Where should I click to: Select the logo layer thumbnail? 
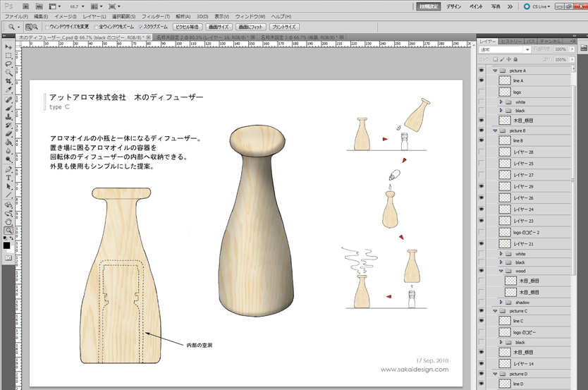pos(505,92)
